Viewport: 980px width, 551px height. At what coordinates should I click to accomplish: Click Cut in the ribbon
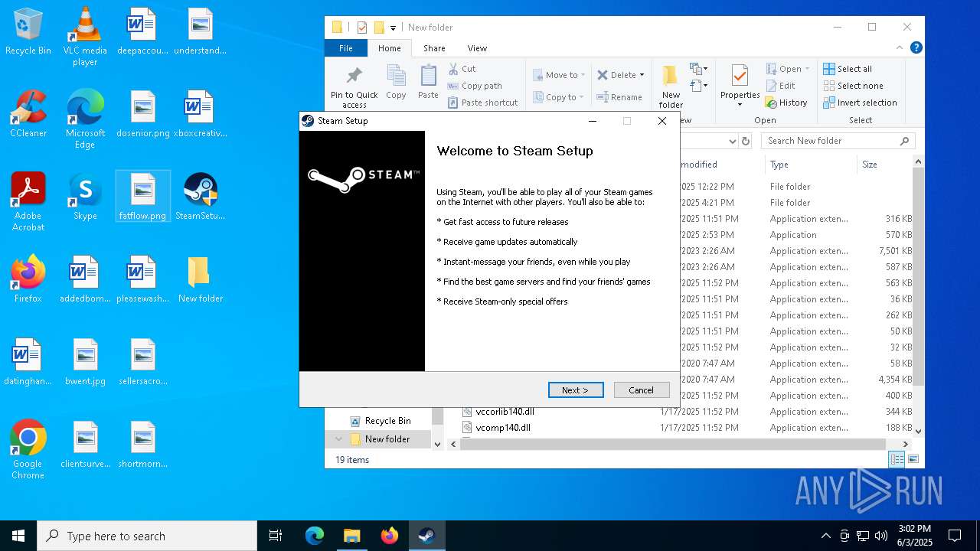[462, 69]
